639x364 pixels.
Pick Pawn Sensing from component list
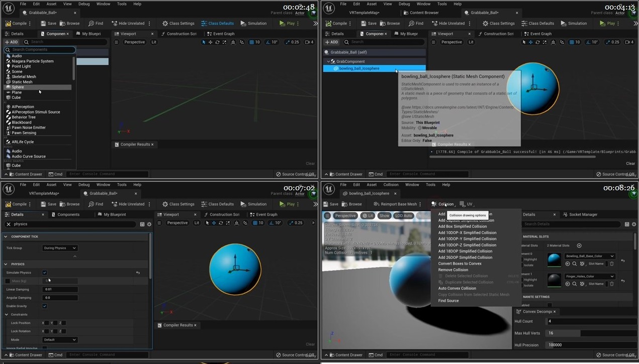(x=24, y=133)
